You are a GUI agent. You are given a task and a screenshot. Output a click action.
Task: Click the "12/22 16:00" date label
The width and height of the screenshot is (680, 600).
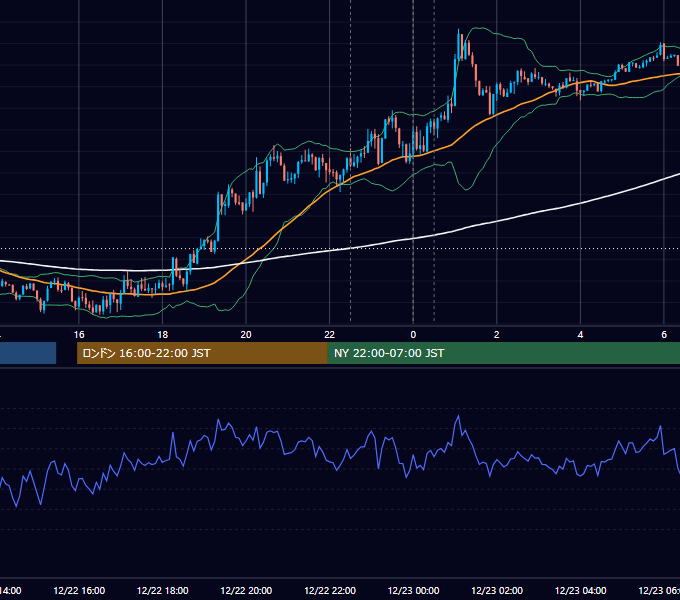tap(79, 591)
